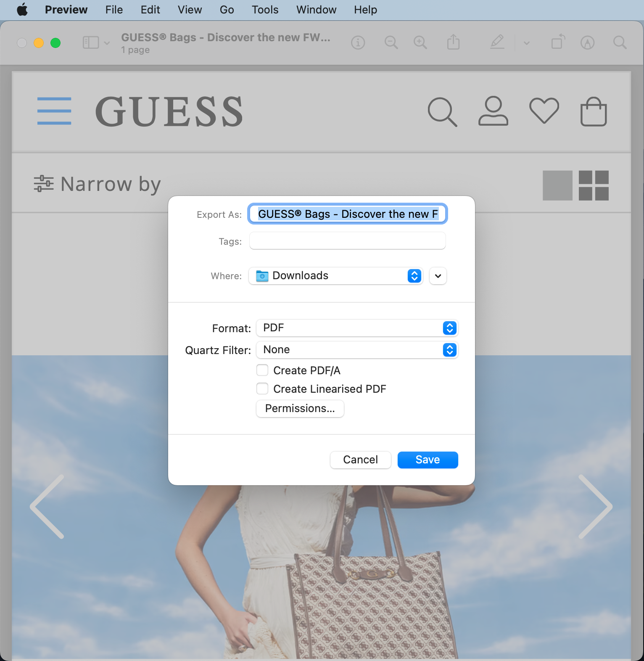Viewport: 644px width, 661px height.
Task: Click the Save button
Action: [428, 460]
